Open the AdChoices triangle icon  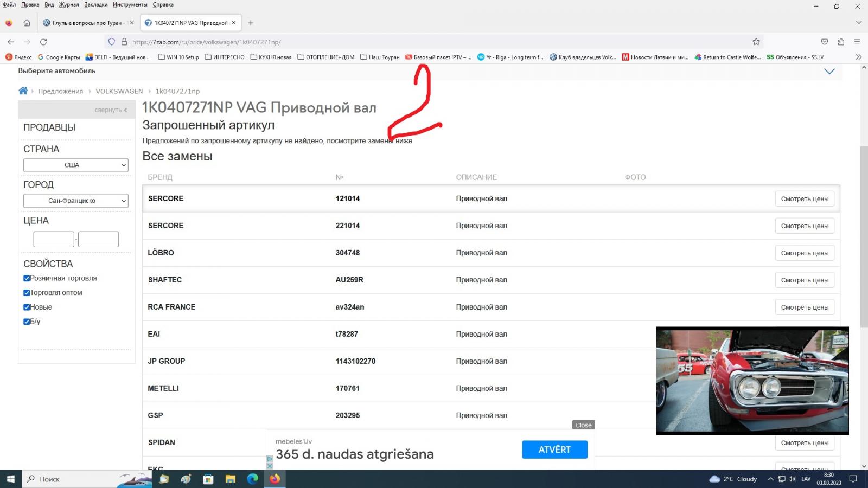[269, 459]
